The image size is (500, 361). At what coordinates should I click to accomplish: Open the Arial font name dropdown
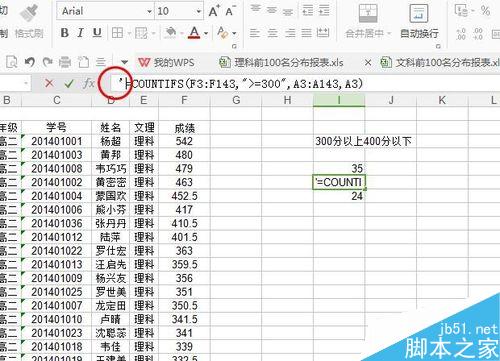coord(149,11)
